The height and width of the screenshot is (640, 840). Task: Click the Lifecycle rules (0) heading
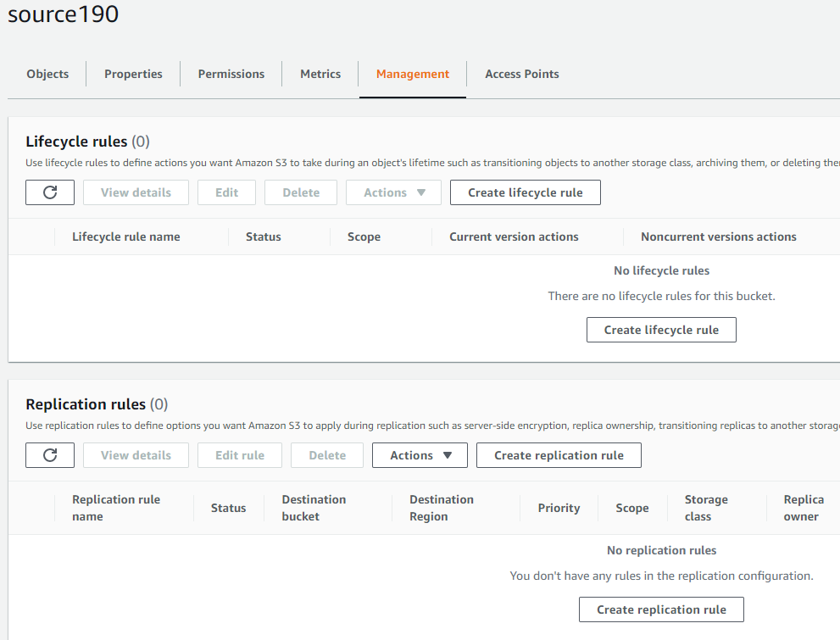click(x=88, y=142)
